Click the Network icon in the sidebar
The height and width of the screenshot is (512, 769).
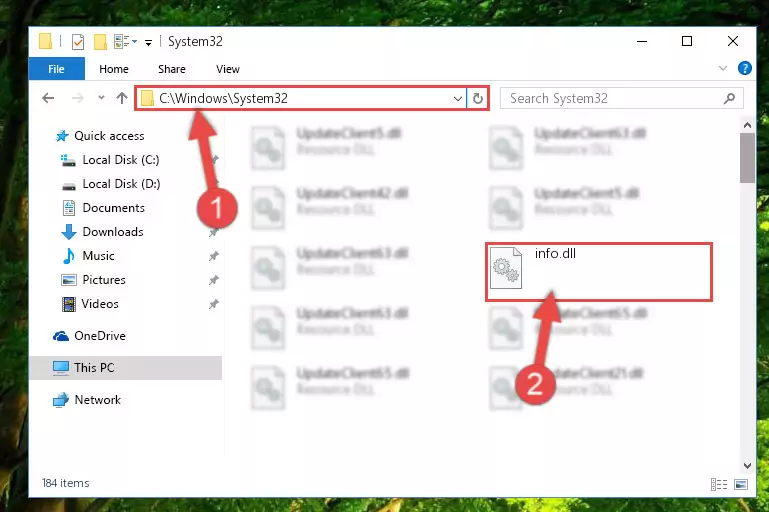(61, 400)
